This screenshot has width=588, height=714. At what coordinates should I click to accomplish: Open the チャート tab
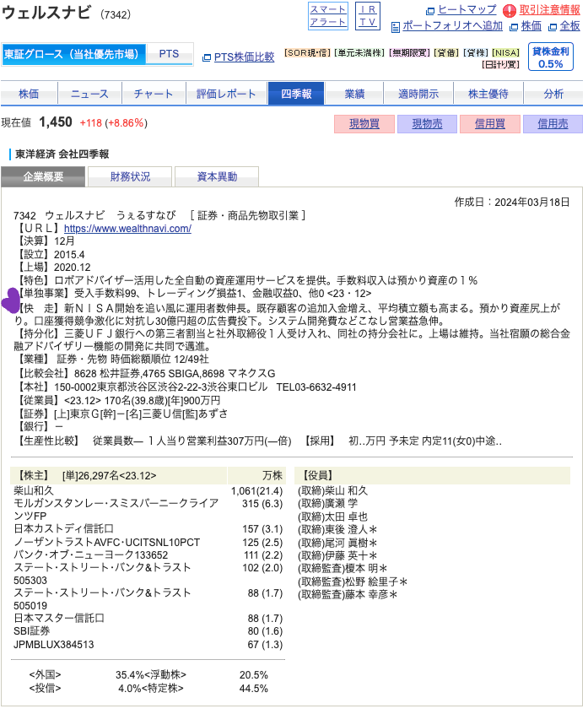coord(154,94)
